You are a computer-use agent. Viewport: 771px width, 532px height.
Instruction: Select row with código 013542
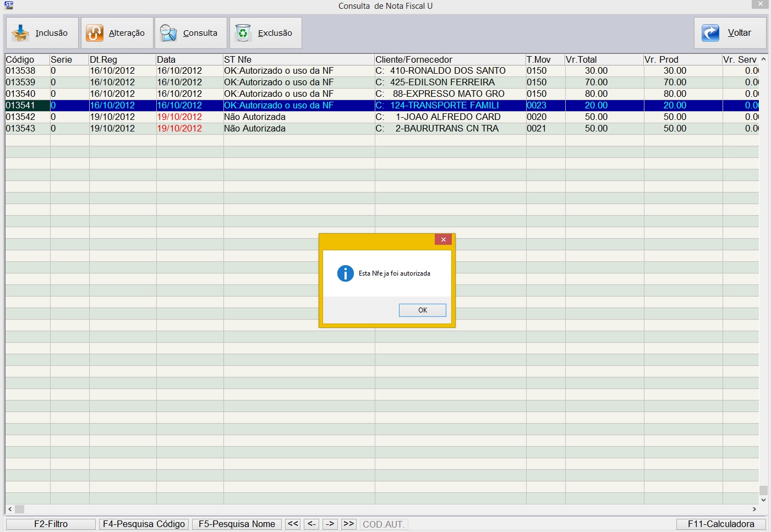(21, 117)
